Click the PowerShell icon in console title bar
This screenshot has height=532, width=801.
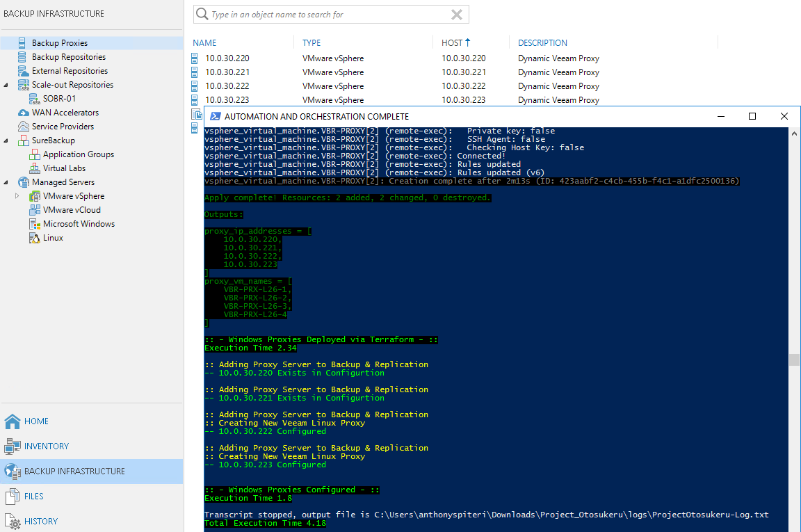(x=216, y=117)
